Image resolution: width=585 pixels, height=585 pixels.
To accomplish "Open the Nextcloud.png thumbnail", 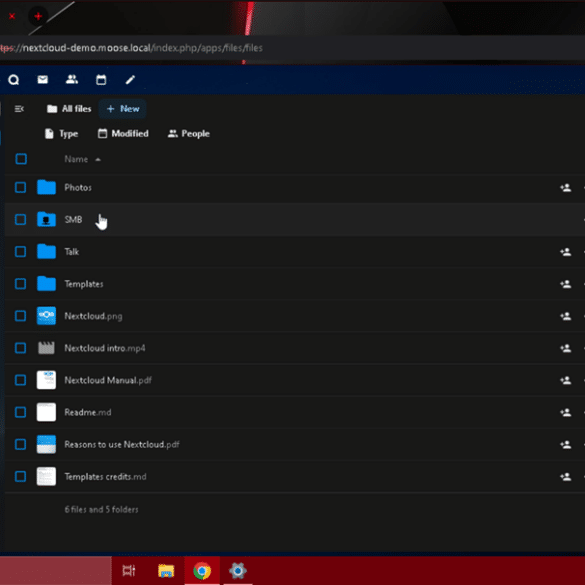I will pyautogui.click(x=46, y=316).
